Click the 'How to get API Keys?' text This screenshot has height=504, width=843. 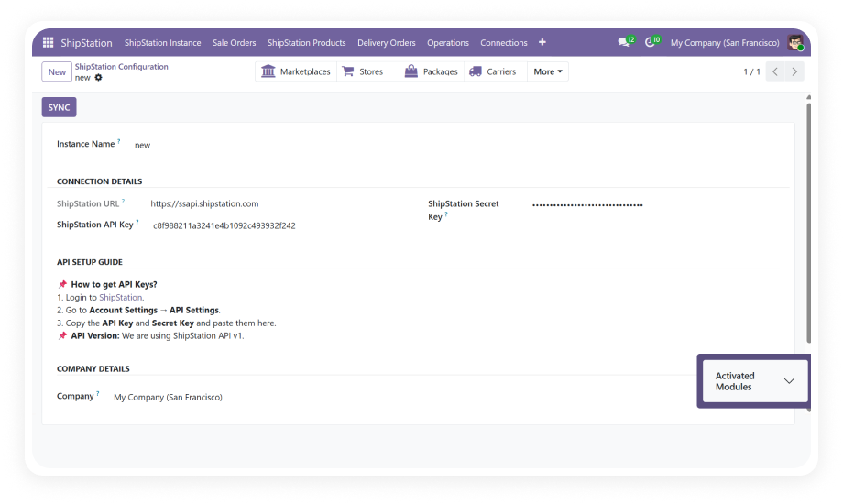tap(114, 284)
